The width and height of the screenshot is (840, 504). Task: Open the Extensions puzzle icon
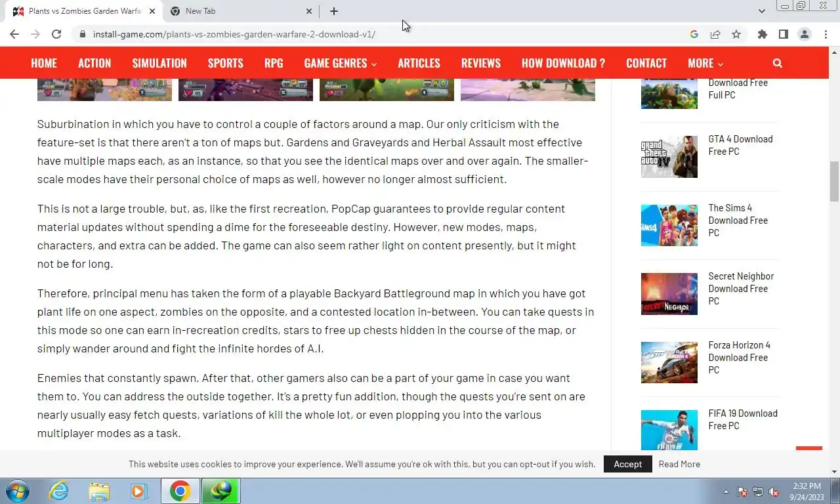[x=762, y=34]
